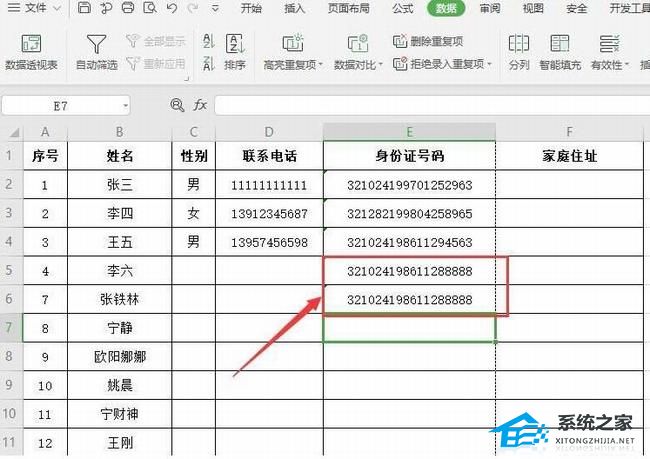Click phone number 13957456598
The width and height of the screenshot is (650, 459).
tap(269, 242)
